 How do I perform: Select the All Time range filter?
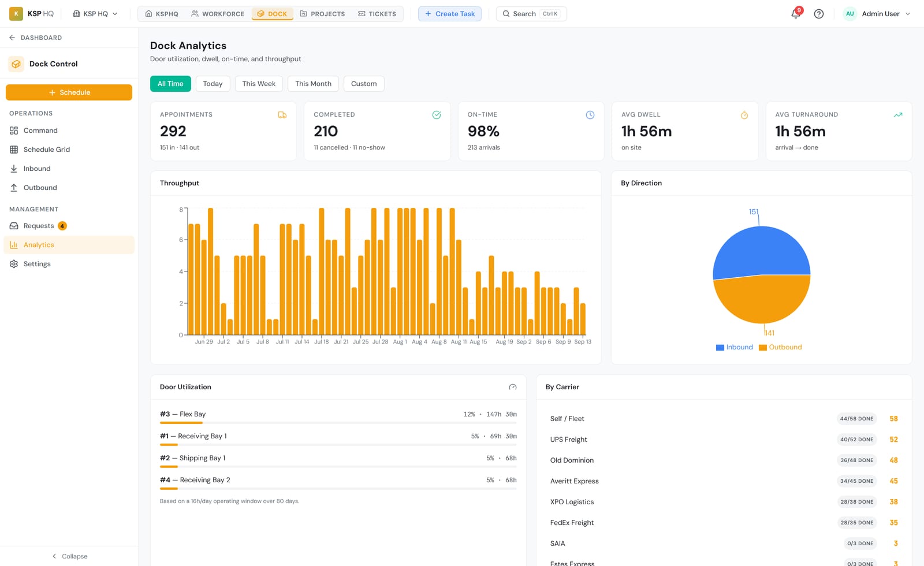coord(170,84)
